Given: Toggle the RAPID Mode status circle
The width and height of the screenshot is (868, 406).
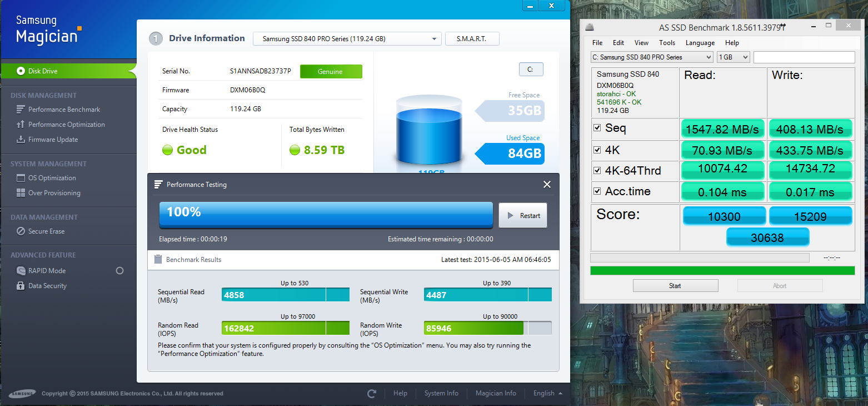Looking at the screenshot, I should point(119,271).
